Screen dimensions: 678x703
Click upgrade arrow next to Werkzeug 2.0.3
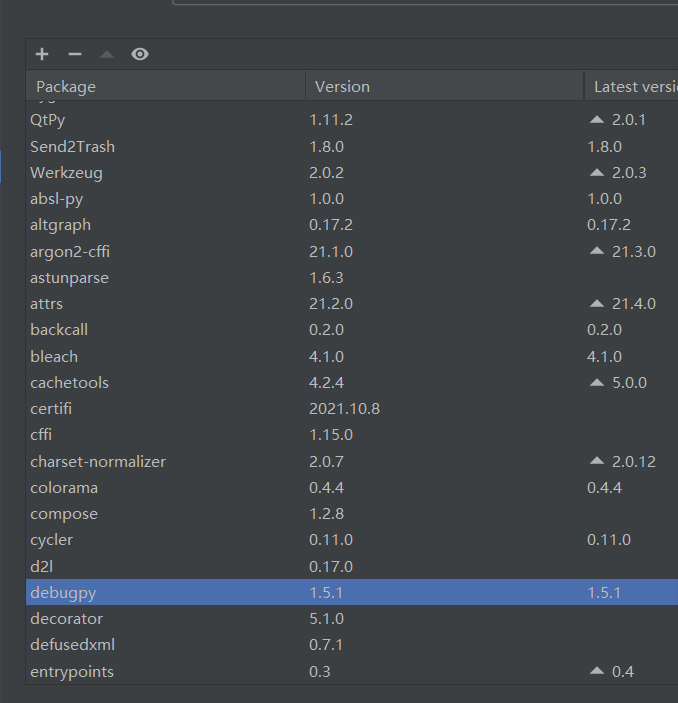[597, 172]
